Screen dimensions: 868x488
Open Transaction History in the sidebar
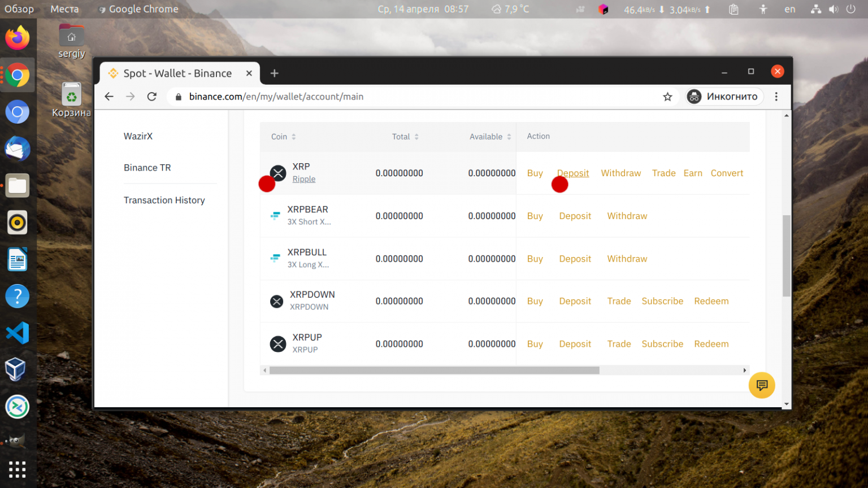[164, 200]
